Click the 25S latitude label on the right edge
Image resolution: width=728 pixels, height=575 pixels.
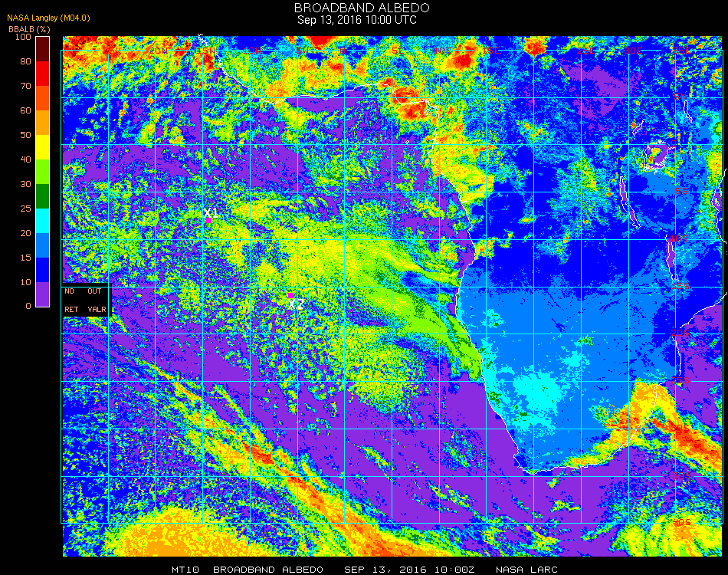(x=680, y=381)
